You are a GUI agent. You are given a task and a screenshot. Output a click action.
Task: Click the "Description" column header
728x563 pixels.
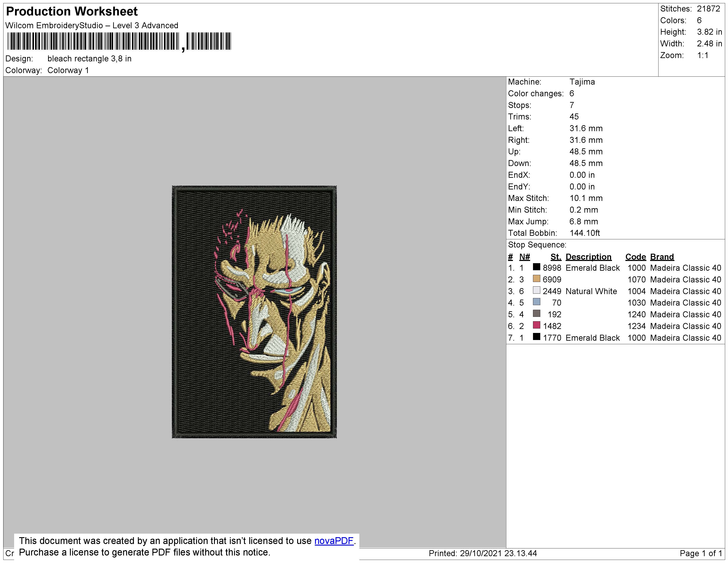[x=588, y=257]
